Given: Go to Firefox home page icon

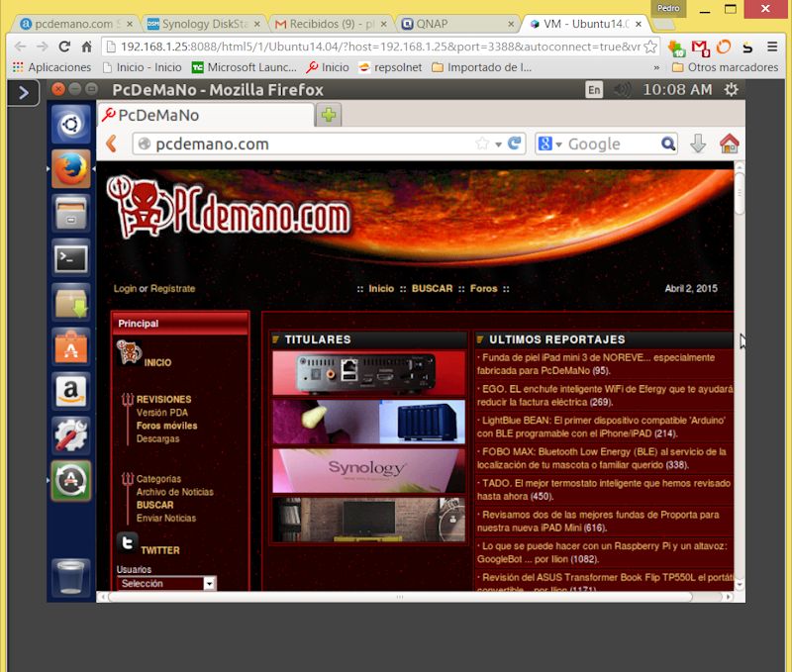Looking at the screenshot, I should pyautogui.click(x=729, y=144).
